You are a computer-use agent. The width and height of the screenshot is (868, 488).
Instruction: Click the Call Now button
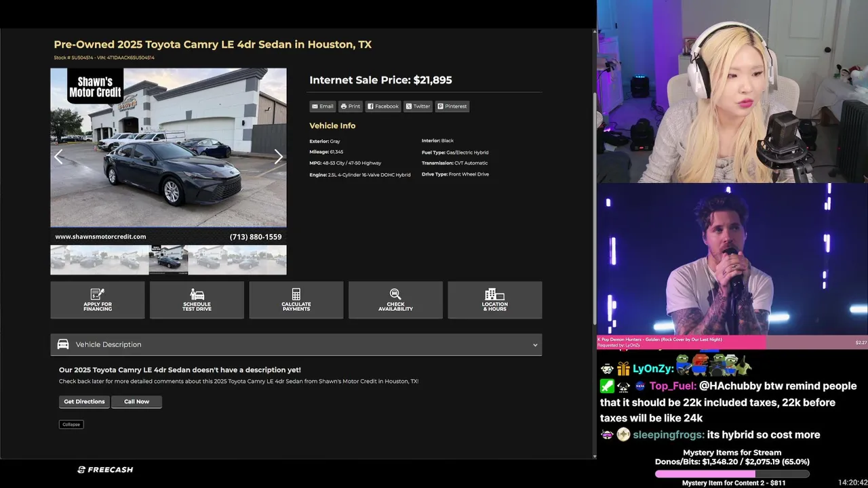[136, 401]
